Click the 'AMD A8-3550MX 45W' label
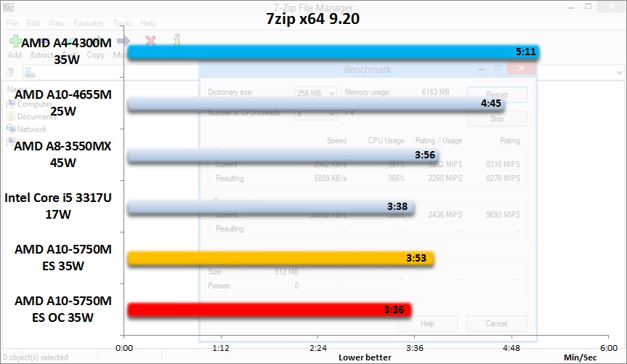 [x=62, y=155]
